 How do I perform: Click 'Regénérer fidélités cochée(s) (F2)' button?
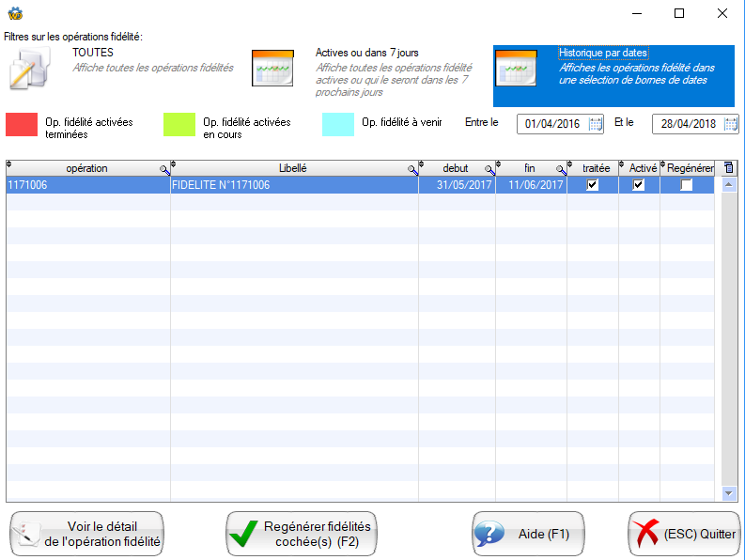[x=301, y=534]
